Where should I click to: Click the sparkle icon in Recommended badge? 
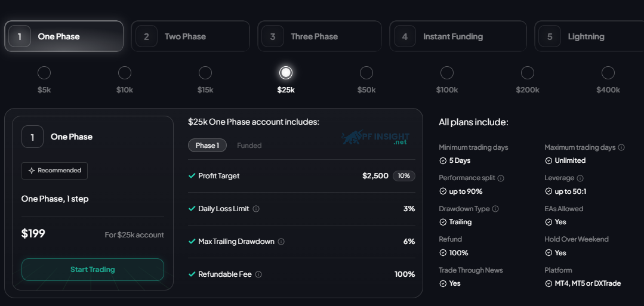pyautogui.click(x=32, y=171)
